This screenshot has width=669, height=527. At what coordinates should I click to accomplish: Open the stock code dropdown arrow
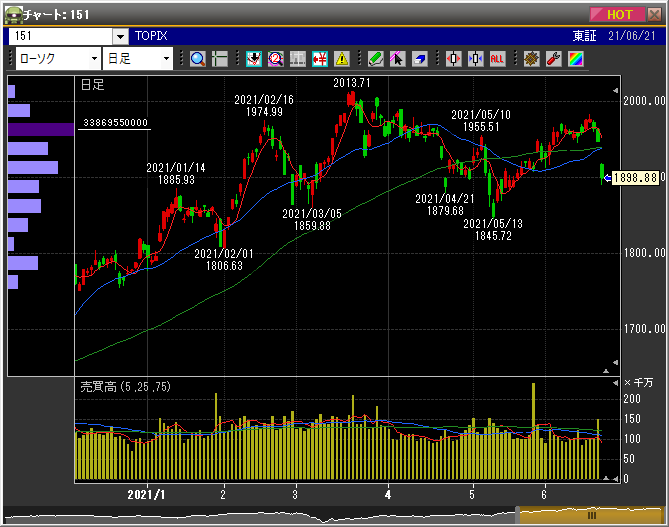120,35
